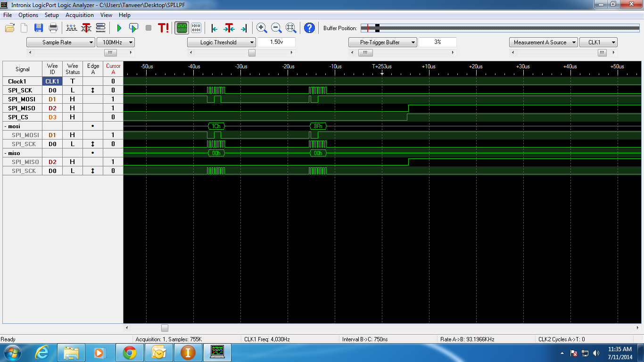The image size is (644, 362).
Task: Collapse the miso signal group
Action: [5, 153]
